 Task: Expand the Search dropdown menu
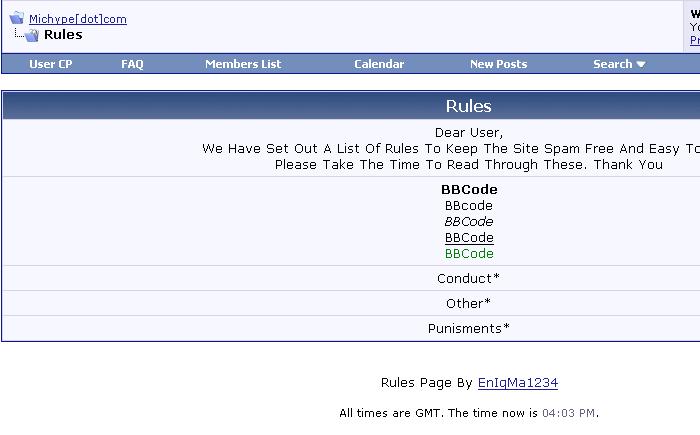[x=612, y=64]
